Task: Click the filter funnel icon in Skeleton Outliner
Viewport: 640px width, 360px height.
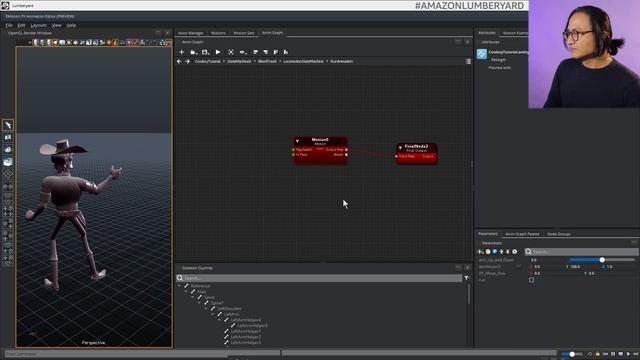Action: 467,278
